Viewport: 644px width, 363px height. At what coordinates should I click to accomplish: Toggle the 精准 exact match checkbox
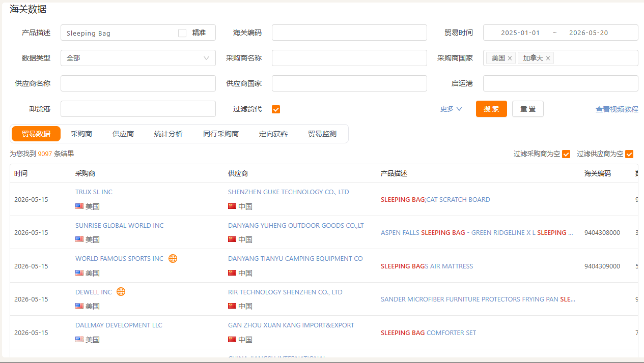pos(182,33)
